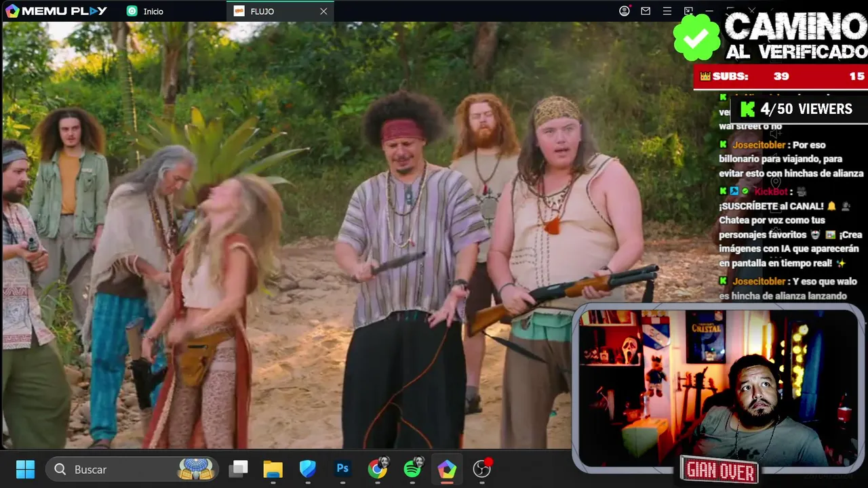This screenshot has width=868, height=488.
Task: Click the KickBot username in chat
Action: 770,192
